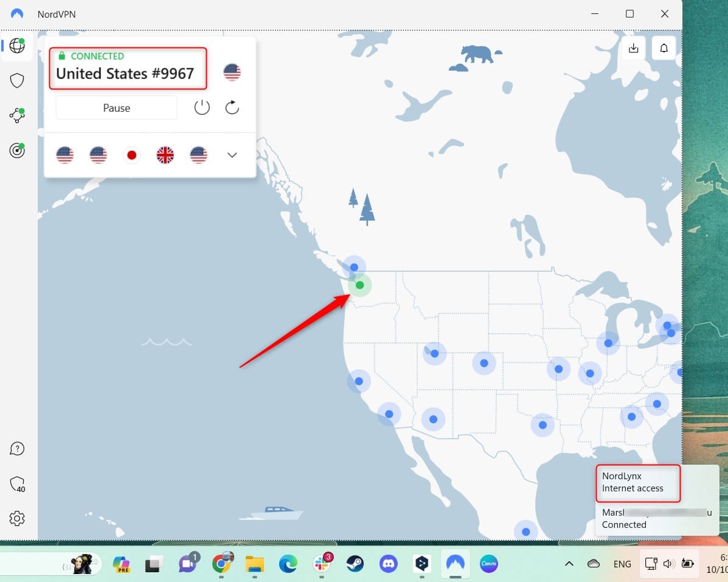Open Steam from the taskbar
This screenshot has width=728, height=582.
[355, 564]
